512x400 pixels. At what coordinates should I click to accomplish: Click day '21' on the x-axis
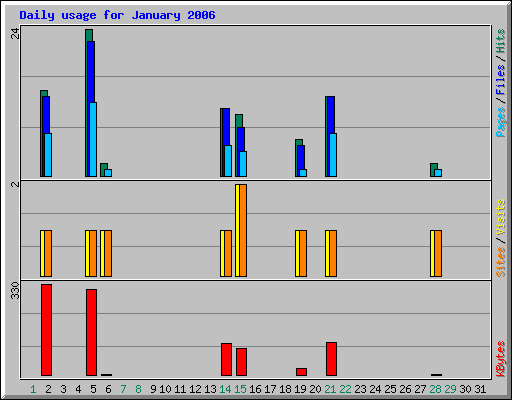330,389
